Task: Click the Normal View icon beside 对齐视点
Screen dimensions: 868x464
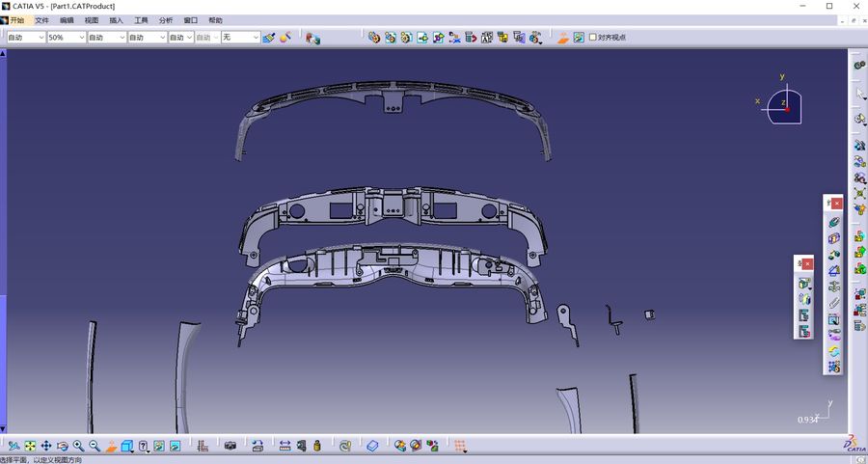Action: click(563, 37)
